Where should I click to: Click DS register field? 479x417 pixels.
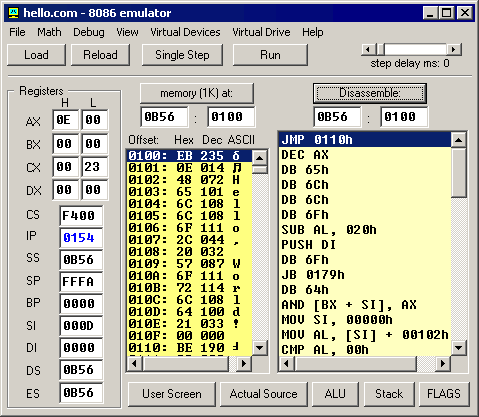click(81, 370)
